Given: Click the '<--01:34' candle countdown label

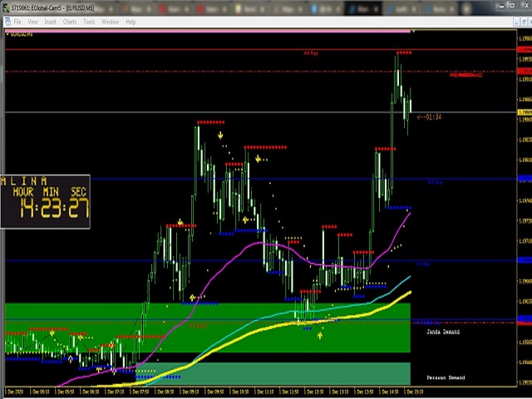Looking at the screenshot, I should coord(429,117).
